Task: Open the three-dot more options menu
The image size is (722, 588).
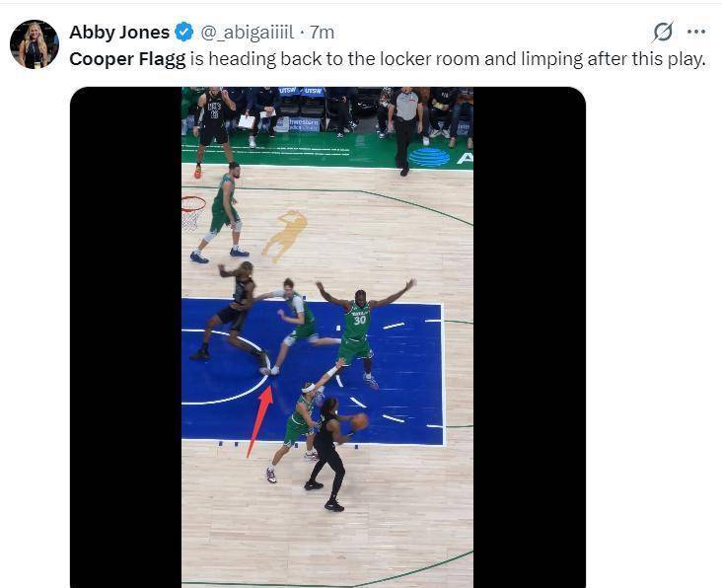Action: (696, 32)
